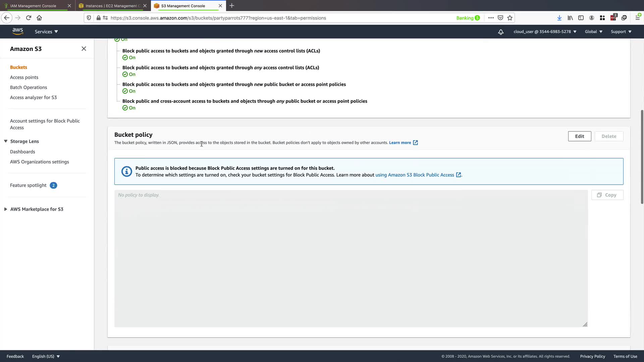
Task: Click the AWS logo home icon
Action: (x=18, y=32)
